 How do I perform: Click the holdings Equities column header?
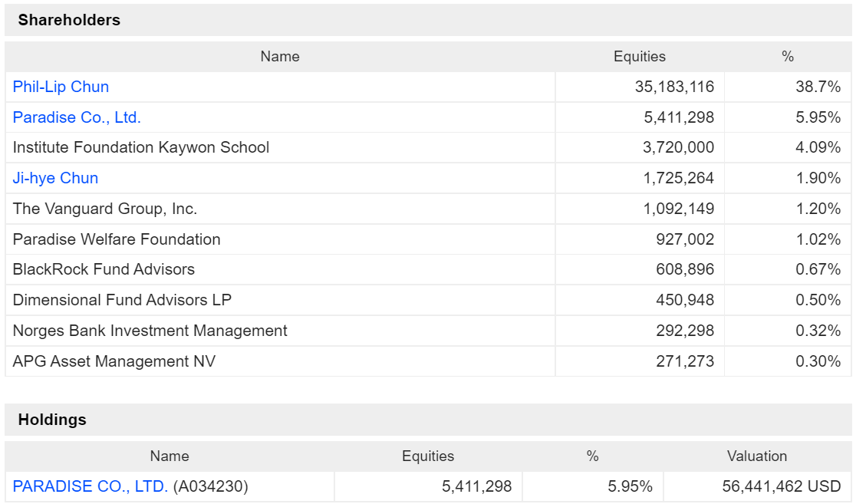pyautogui.click(x=427, y=456)
